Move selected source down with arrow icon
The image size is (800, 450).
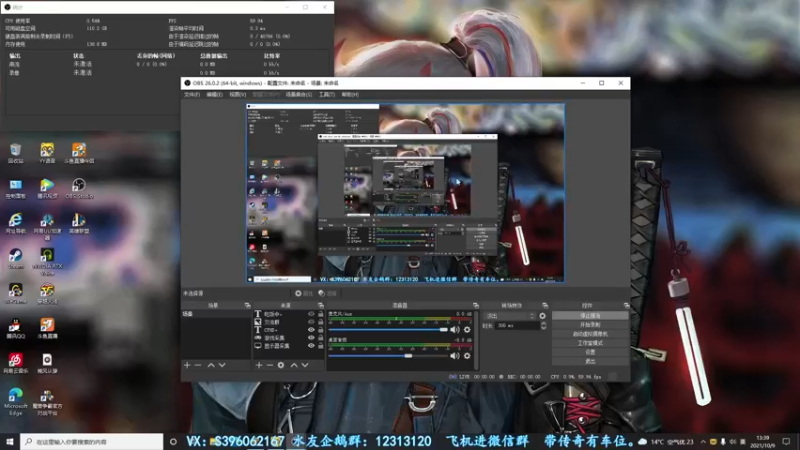(x=305, y=365)
